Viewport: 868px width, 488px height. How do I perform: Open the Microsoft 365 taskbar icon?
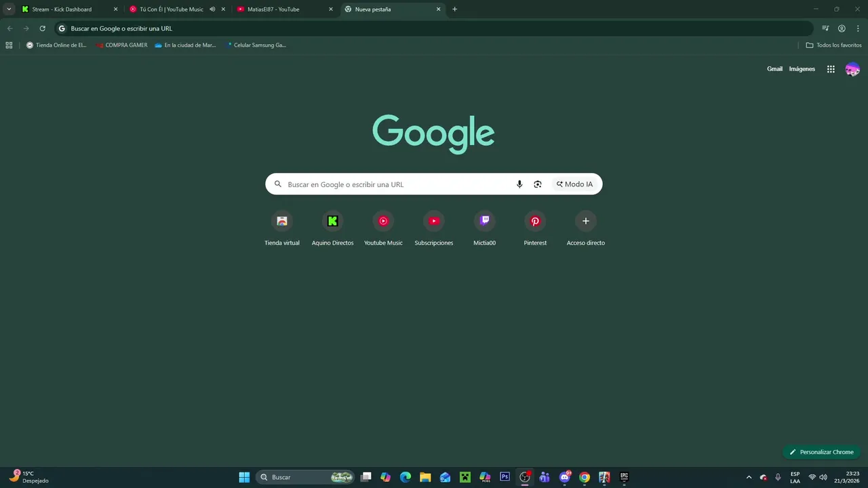485,477
